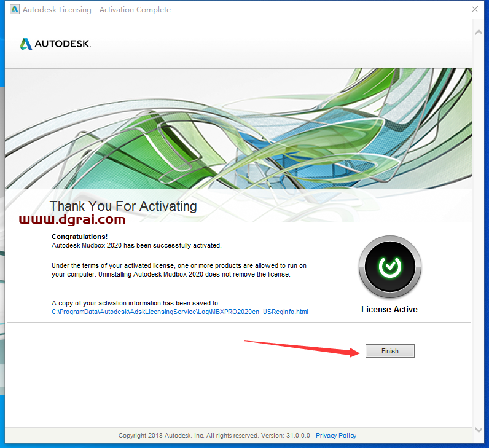The height and width of the screenshot is (448, 489).
Task: Click the copyright version text in footer
Action: click(x=214, y=436)
